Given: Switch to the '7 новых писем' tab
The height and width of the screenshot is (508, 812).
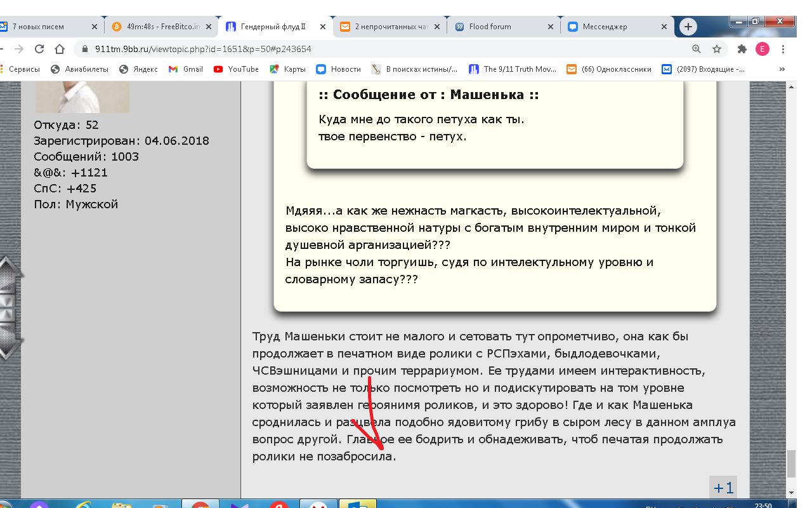Looking at the screenshot, I should click(44, 27).
